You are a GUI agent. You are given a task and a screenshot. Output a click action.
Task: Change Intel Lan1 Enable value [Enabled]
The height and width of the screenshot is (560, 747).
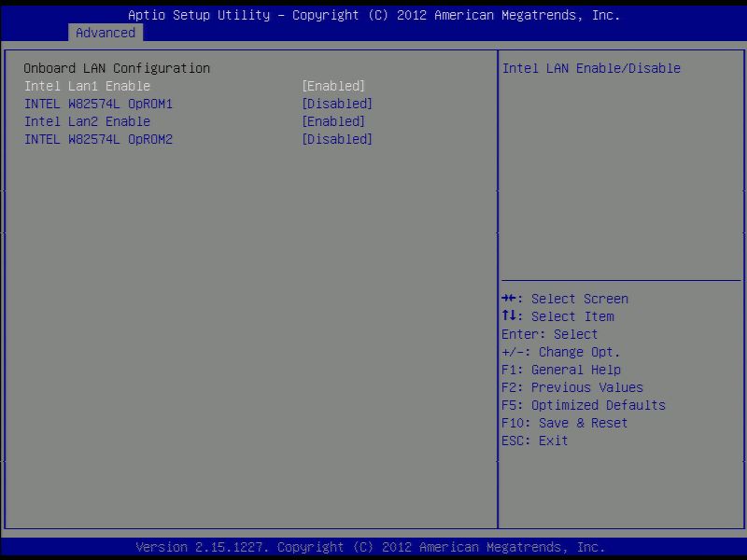coord(333,86)
